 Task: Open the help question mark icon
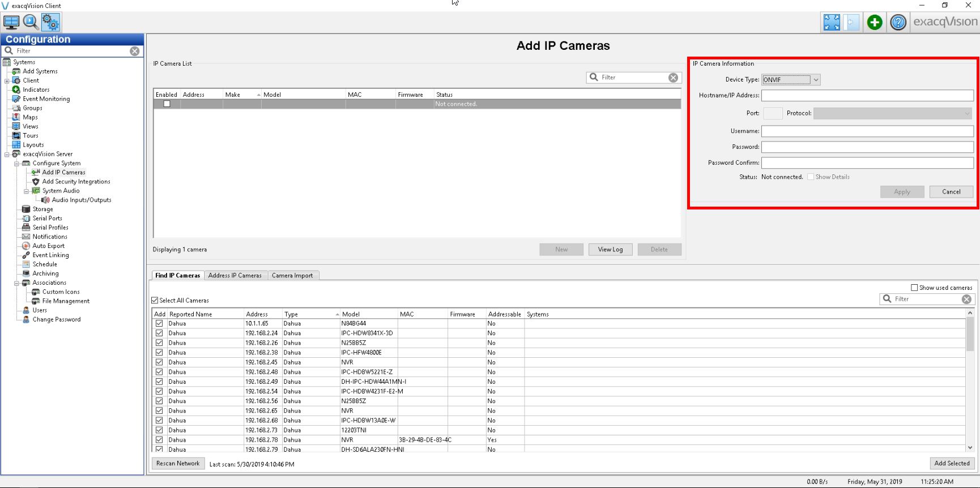tap(898, 22)
